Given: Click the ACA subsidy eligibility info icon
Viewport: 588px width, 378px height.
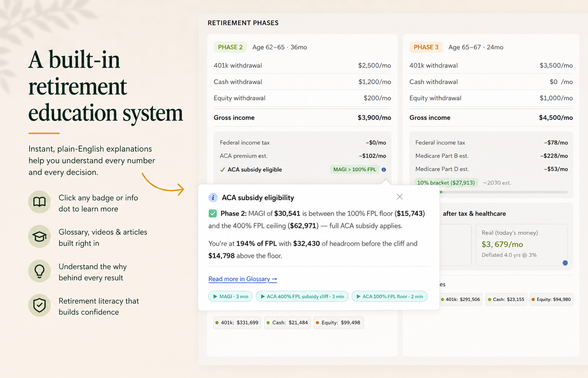Looking at the screenshot, I should point(213,197).
